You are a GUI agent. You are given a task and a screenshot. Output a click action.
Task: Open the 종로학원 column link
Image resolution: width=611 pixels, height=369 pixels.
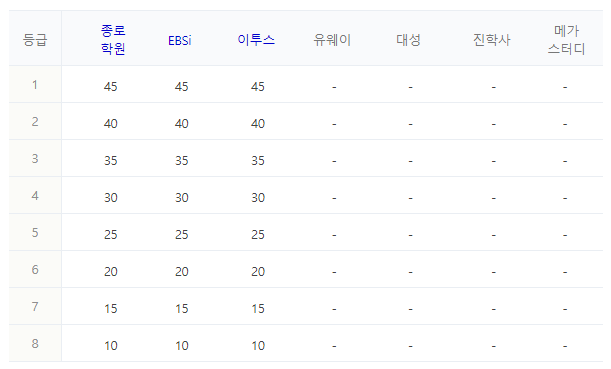click(113, 39)
